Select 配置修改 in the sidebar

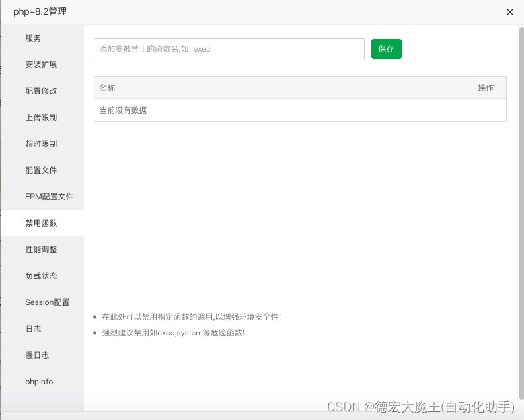(x=41, y=91)
